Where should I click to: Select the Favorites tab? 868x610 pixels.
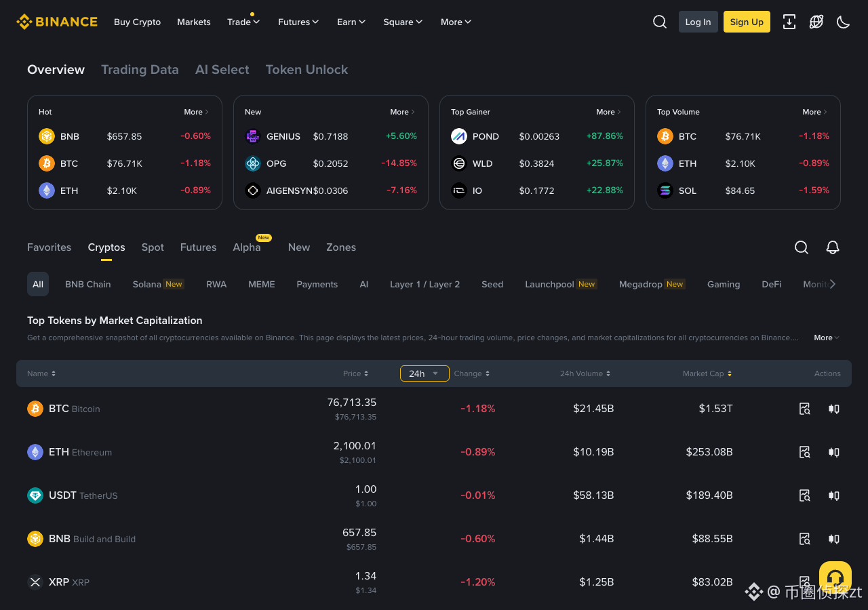(49, 247)
